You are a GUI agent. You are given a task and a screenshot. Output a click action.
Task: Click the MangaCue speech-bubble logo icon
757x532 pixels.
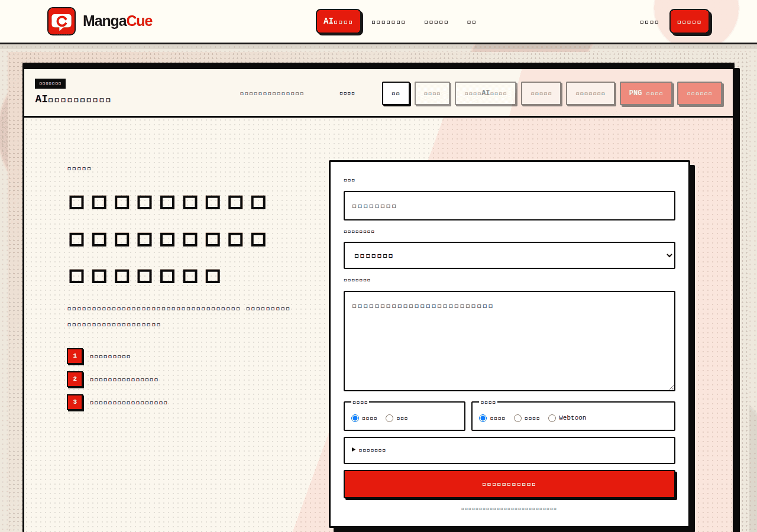pos(62,21)
